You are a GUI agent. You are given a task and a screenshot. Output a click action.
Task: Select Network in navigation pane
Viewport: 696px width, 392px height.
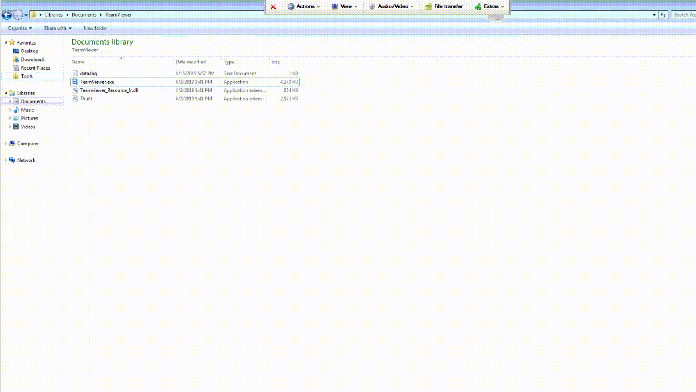25,160
